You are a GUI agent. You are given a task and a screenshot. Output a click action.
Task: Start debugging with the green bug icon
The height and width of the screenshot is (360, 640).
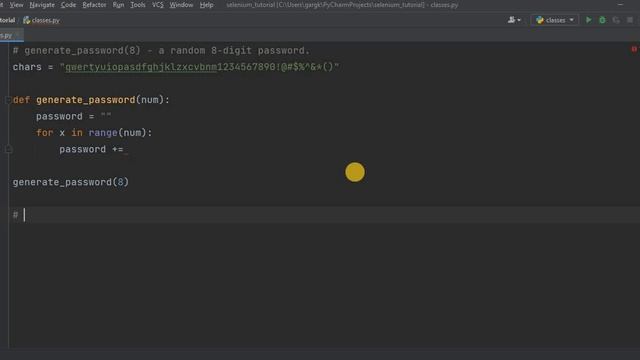(602, 20)
